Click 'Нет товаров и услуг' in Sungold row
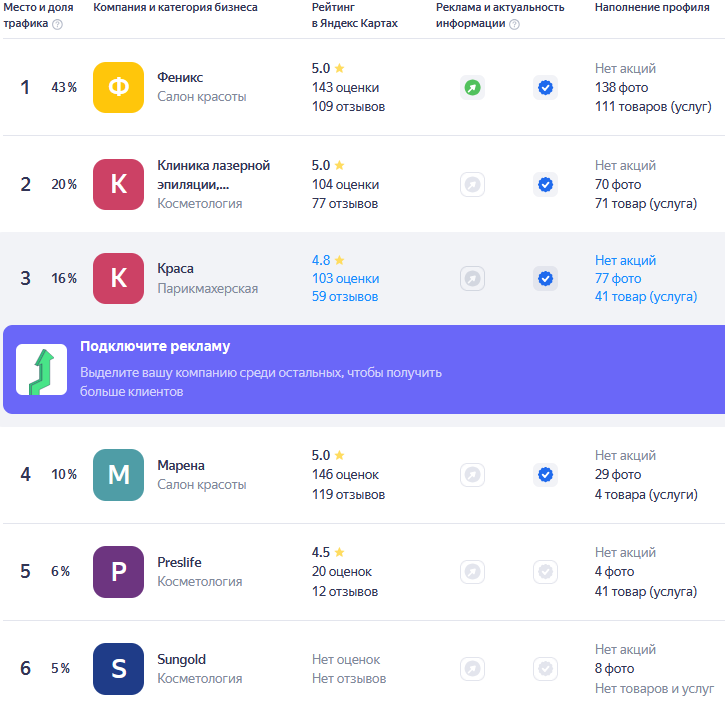 coord(654,689)
